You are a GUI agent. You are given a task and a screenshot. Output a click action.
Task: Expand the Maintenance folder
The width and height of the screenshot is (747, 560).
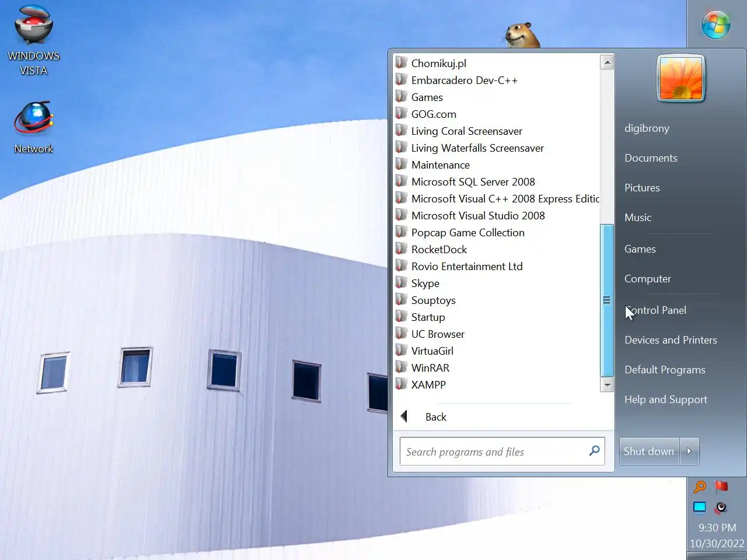pyautogui.click(x=497, y=164)
